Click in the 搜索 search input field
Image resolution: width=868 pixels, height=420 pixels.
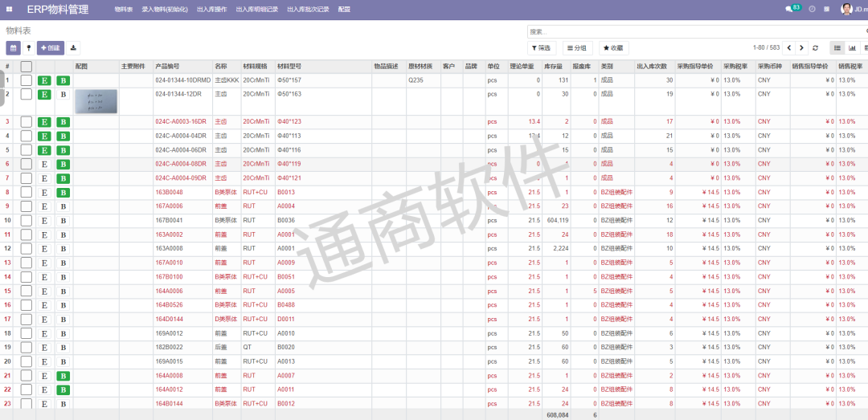(691, 31)
